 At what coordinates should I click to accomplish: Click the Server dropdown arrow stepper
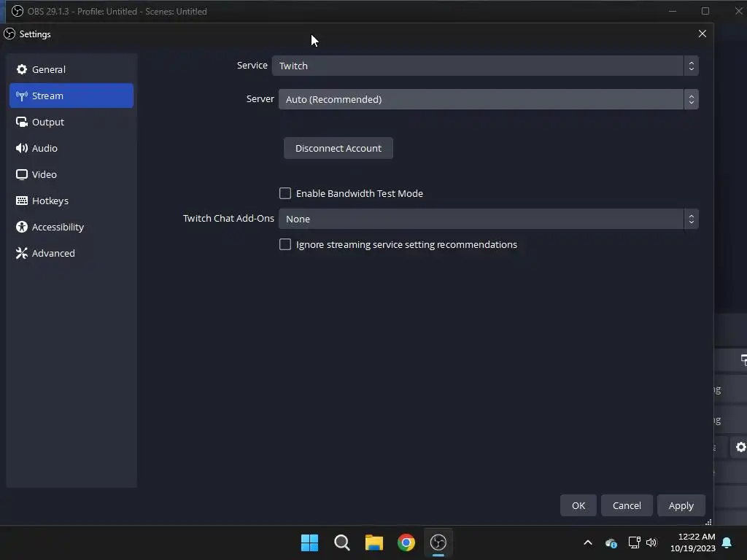(x=692, y=99)
